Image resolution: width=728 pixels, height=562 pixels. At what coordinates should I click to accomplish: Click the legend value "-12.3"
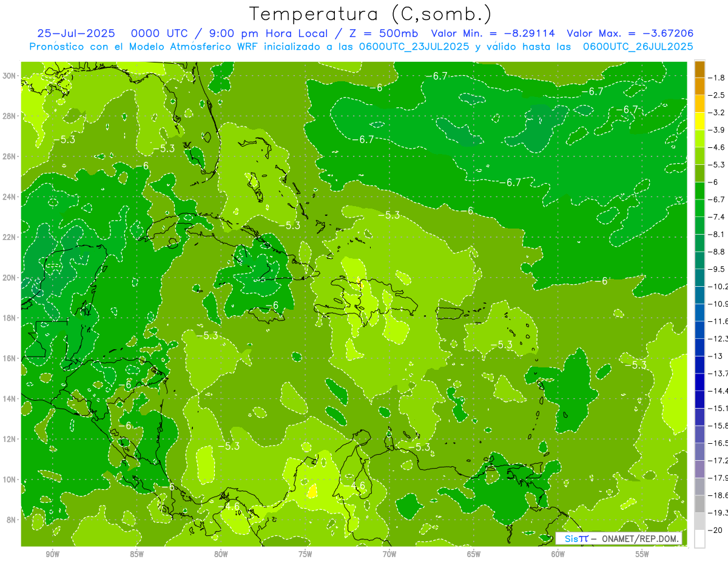pos(718,339)
